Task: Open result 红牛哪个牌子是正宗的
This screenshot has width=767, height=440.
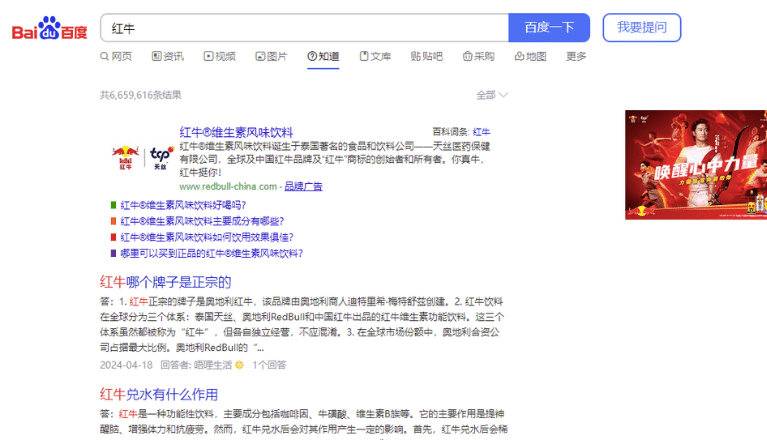Action: point(165,282)
